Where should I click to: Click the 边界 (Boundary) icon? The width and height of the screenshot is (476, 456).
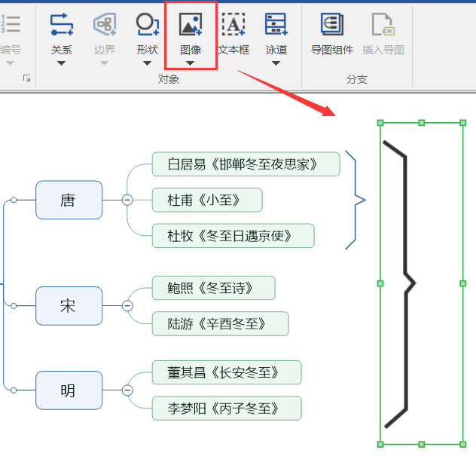105,25
